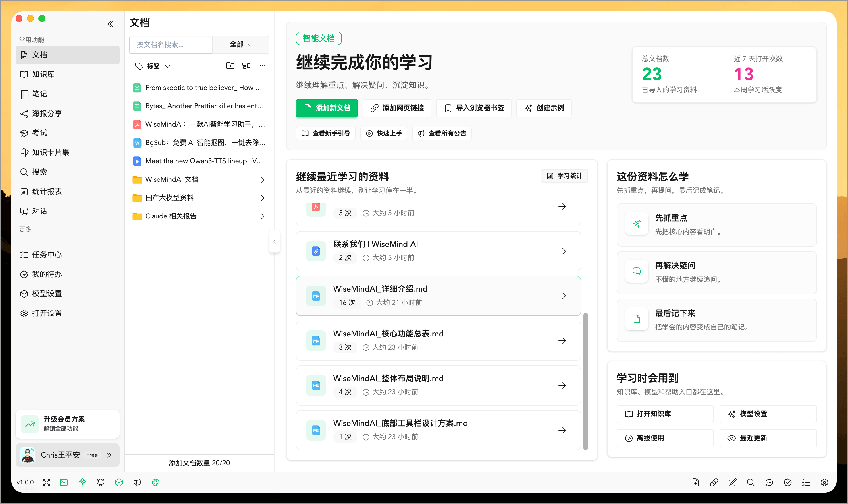Open the theme palette icon in status bar
The width and height of the screenshot is (848, 504).
(156, 482)
